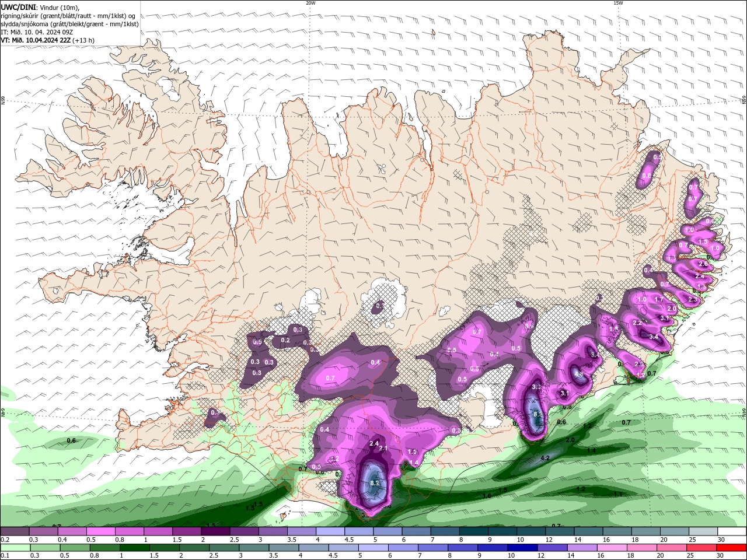Click the '3.4' snowfall value in the southeast
This screenshot has width=747, height=560.
[x=654, y=337]
